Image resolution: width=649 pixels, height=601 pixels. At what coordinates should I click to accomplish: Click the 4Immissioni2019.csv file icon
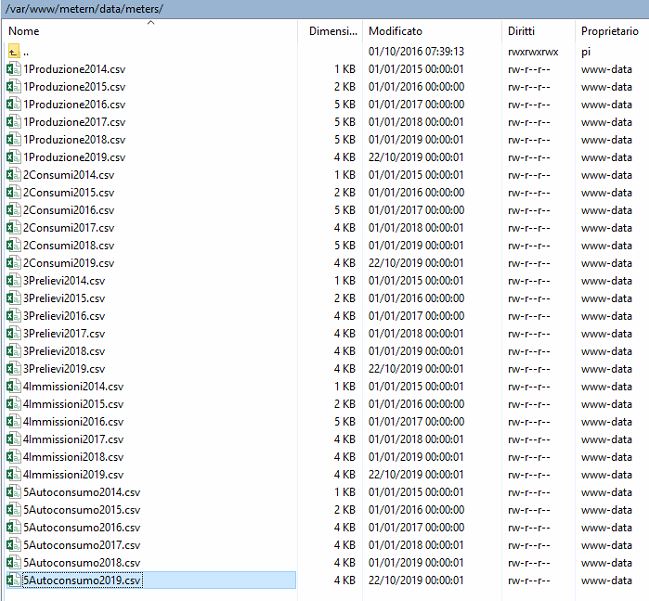pos(14,475)
